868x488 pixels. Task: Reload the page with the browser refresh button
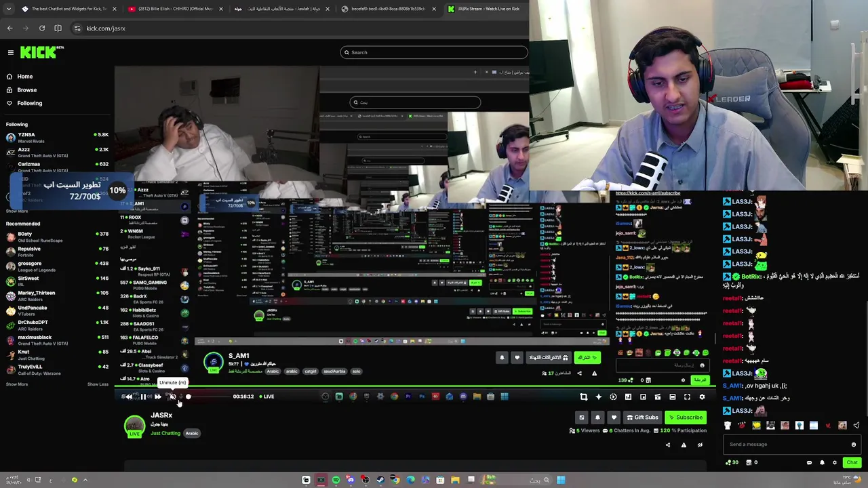[x=42, y=28]
